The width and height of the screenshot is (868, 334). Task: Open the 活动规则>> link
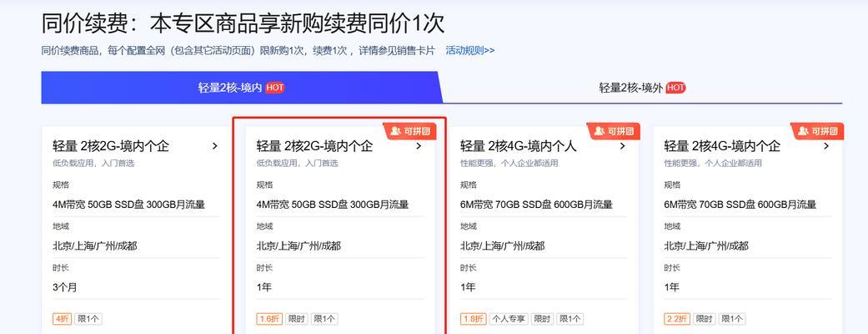coord(470,50)
